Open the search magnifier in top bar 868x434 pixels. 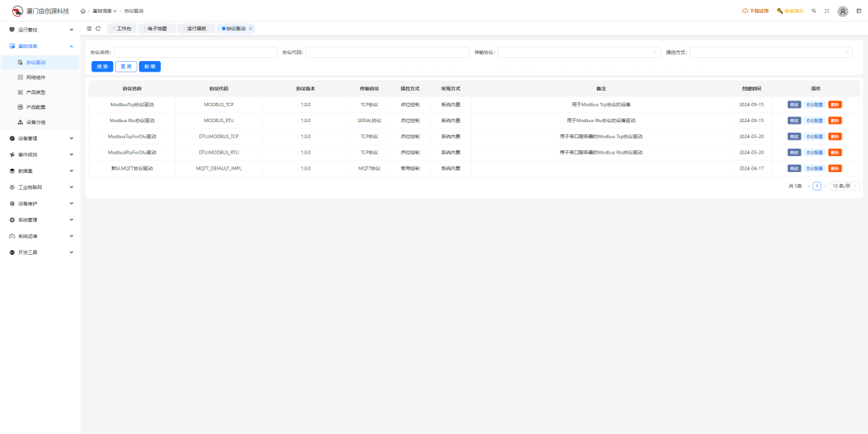[814, 11]
